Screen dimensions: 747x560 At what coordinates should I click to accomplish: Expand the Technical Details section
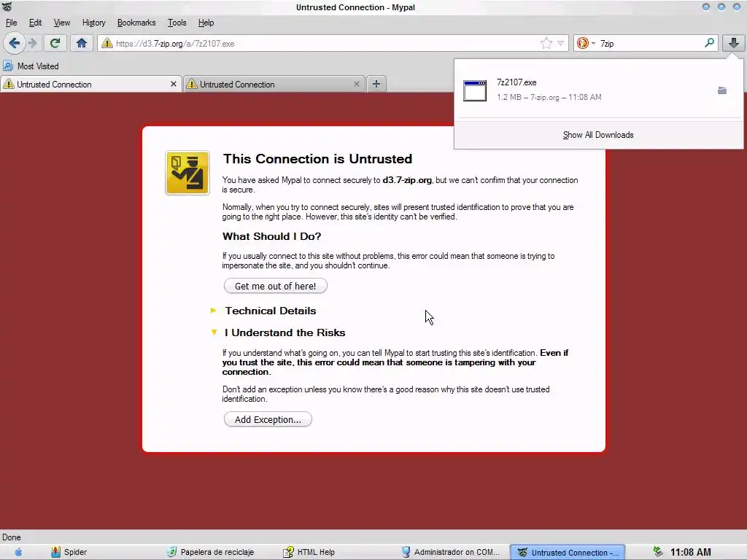coord(270,311)
